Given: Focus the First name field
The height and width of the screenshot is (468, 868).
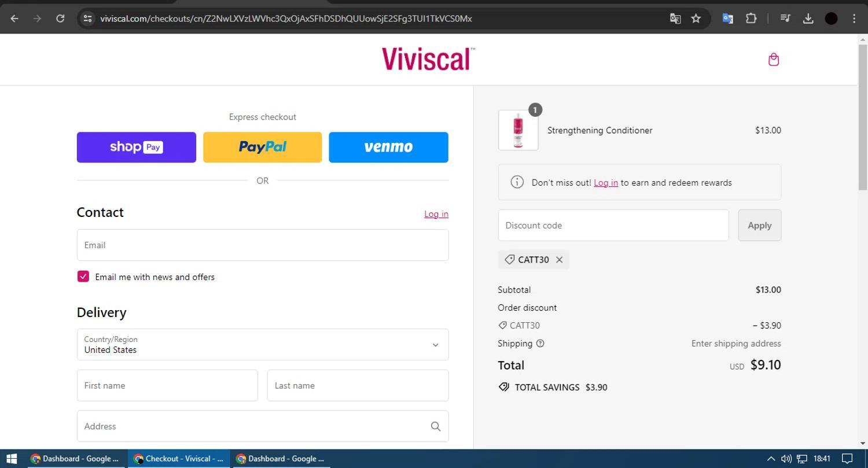Looking at the screenshot, I should click(x=167, y=386).
